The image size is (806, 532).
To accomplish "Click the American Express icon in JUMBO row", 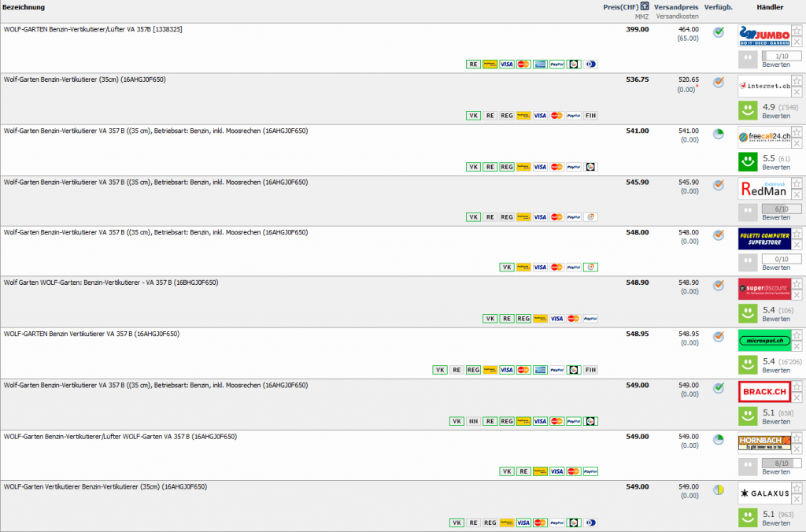I will (x=540, y=65).
